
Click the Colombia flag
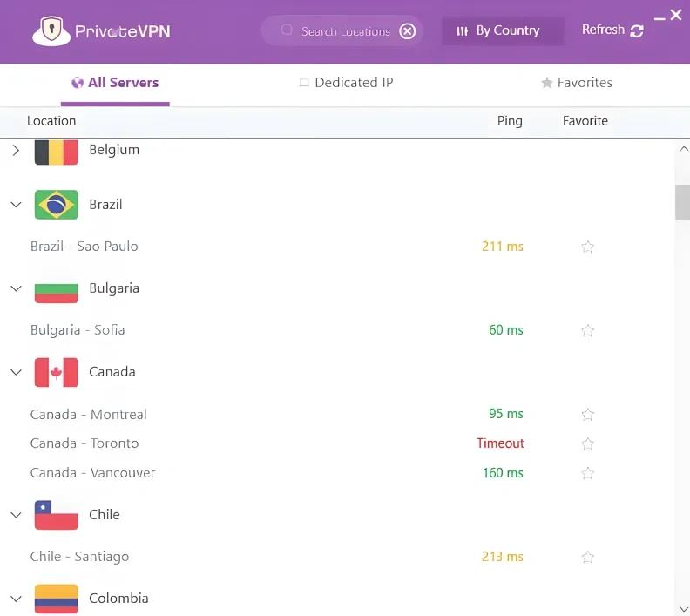click(x=57, y=599)
